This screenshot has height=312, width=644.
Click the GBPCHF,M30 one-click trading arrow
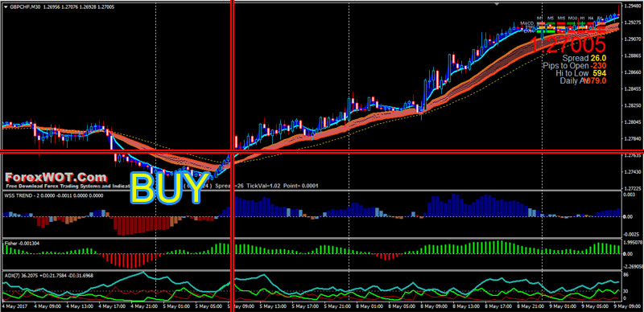(x=5, y=7)
